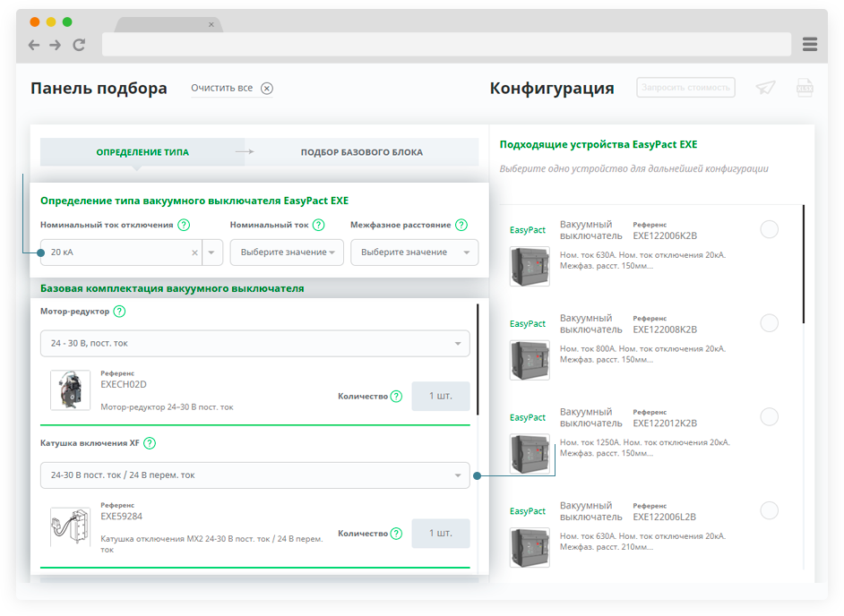
Task: Clear the 20 кА selection
Action: pyautogui.click(x=194, y=252)
